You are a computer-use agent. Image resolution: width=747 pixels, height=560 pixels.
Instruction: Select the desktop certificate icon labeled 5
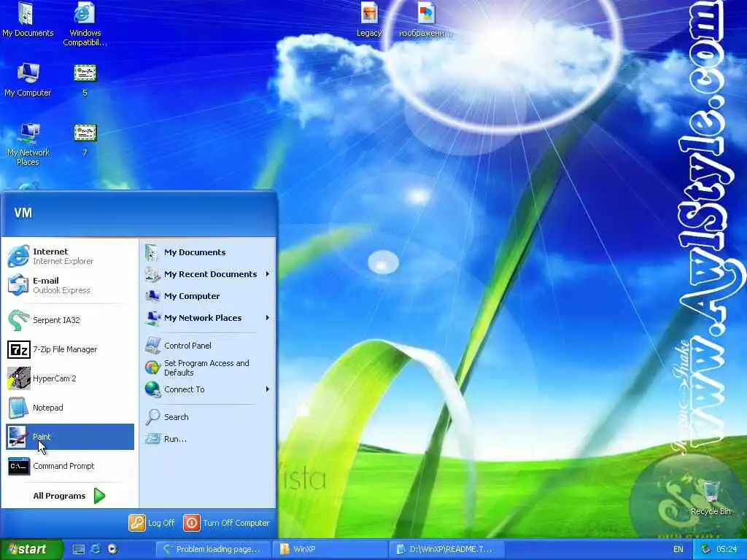pyautogui.click(x=85, y=79)
